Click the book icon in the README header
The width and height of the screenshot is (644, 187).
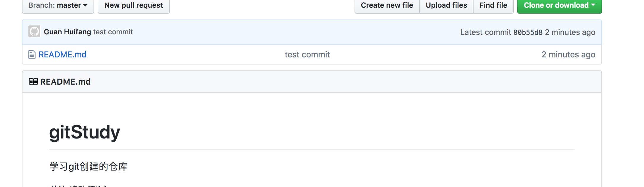pyautogui.click(x=33, y=82)
